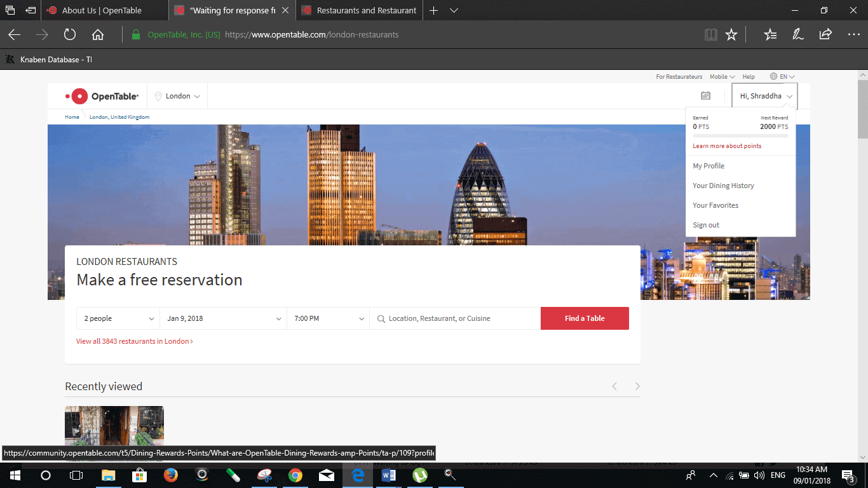
Task: Add this page to favorites (star)
Action: pos(731,35)
